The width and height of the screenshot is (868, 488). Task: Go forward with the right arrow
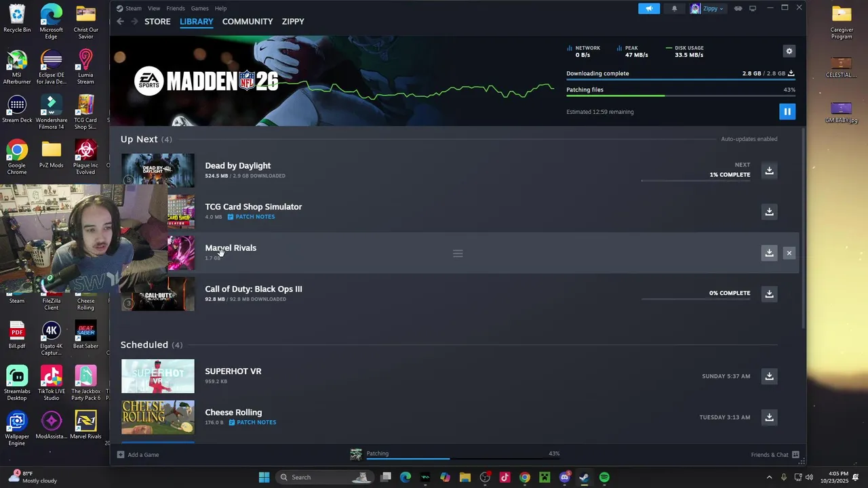point(134,22)
